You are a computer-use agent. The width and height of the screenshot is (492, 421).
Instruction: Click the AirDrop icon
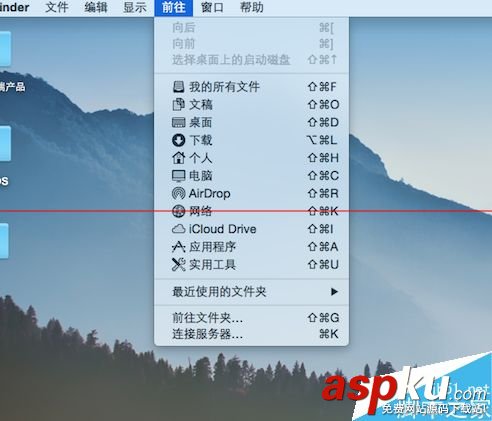coord(178,193)
